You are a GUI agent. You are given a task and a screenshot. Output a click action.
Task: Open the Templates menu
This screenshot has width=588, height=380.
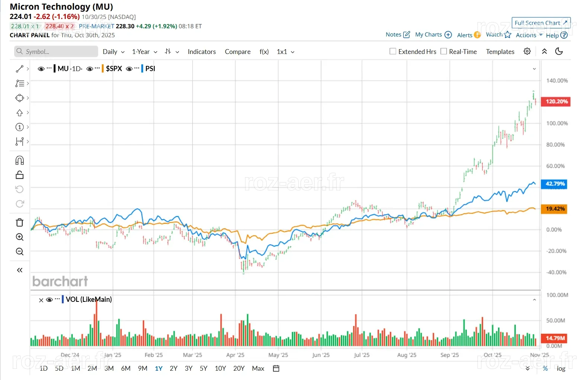tap(500, 52)
